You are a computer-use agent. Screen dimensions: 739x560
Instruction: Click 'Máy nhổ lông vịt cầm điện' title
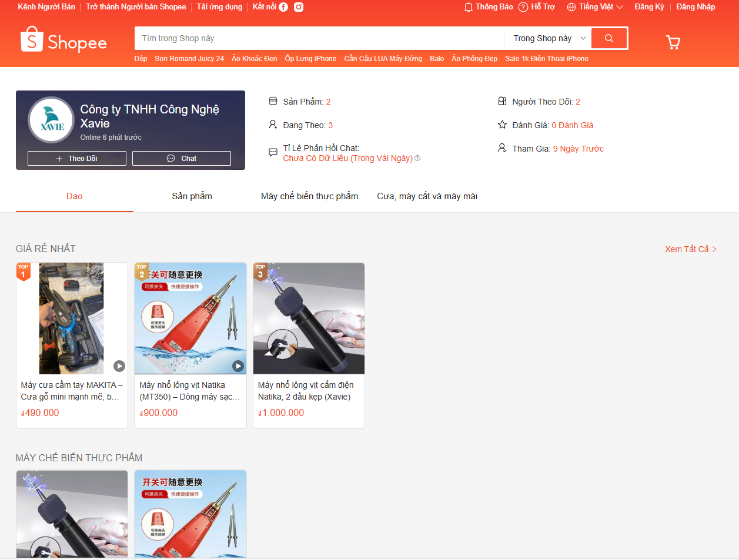(x=306, y=391)
